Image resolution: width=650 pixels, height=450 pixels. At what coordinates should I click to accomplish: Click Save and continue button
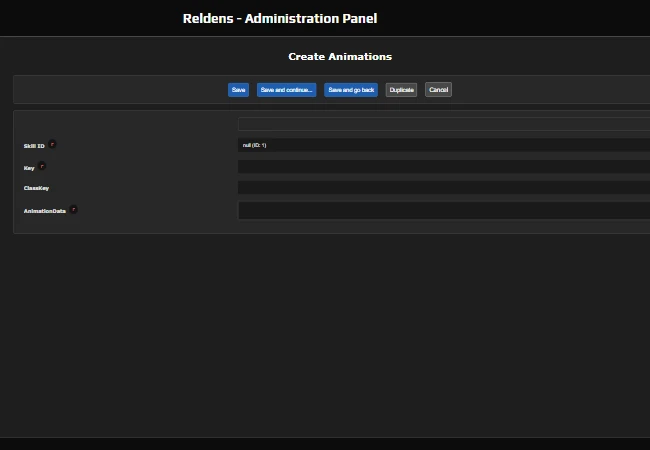286,90
